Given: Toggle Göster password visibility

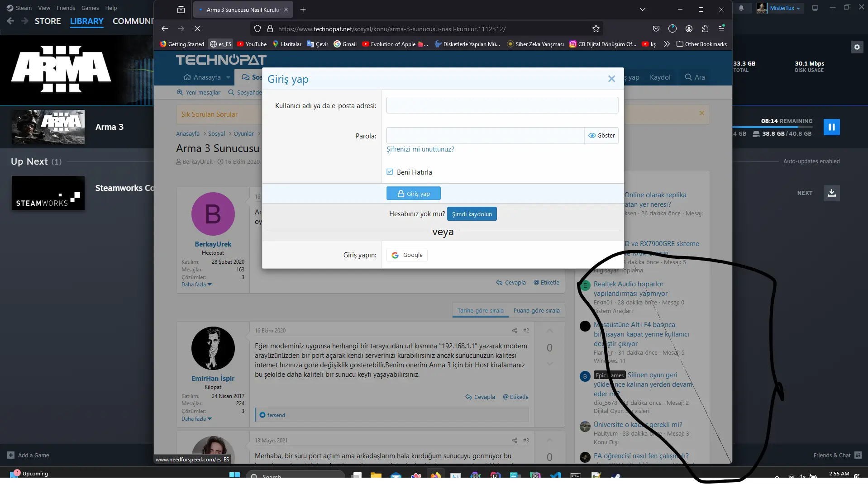Looking at the screenshot, I should [x=601, y=136].
